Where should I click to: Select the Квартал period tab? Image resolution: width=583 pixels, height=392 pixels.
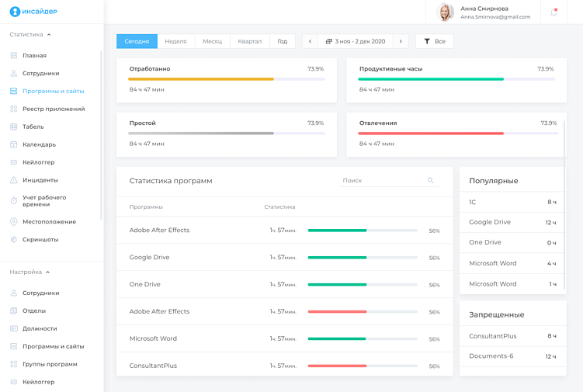click(250, 41)
